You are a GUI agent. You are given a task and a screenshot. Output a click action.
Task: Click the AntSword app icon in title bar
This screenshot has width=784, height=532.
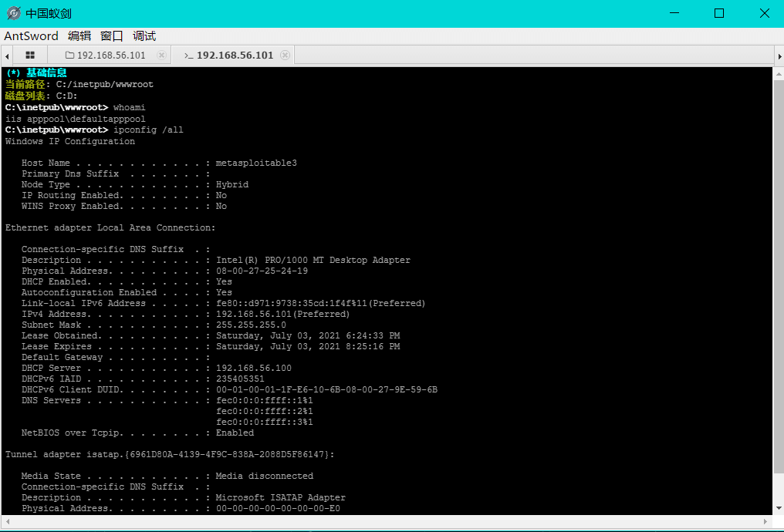(13, 13)
